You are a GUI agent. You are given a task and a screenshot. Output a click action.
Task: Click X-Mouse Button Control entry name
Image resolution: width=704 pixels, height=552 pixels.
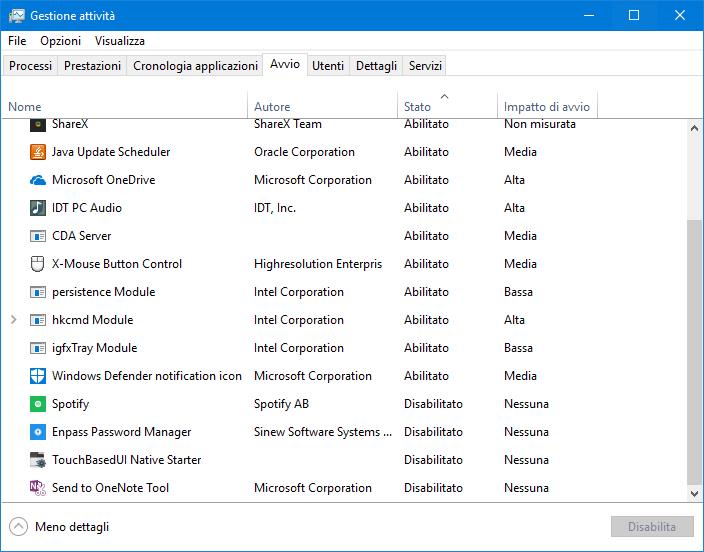tap(117, 264)
